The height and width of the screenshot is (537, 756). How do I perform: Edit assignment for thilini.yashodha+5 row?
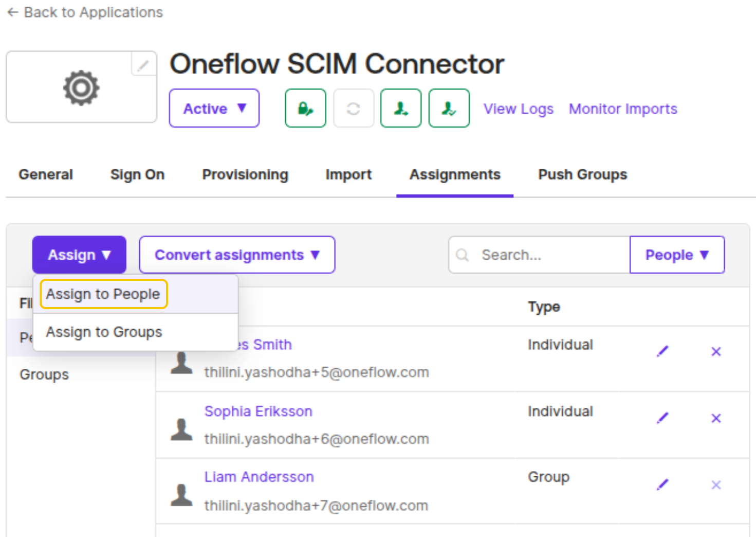click(x=663, y=351)
